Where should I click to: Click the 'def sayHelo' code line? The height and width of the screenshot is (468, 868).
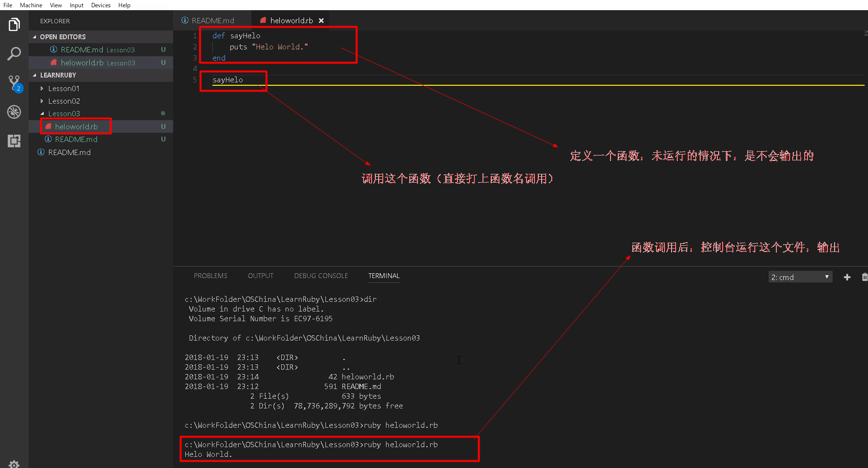(x=236, y=36)
